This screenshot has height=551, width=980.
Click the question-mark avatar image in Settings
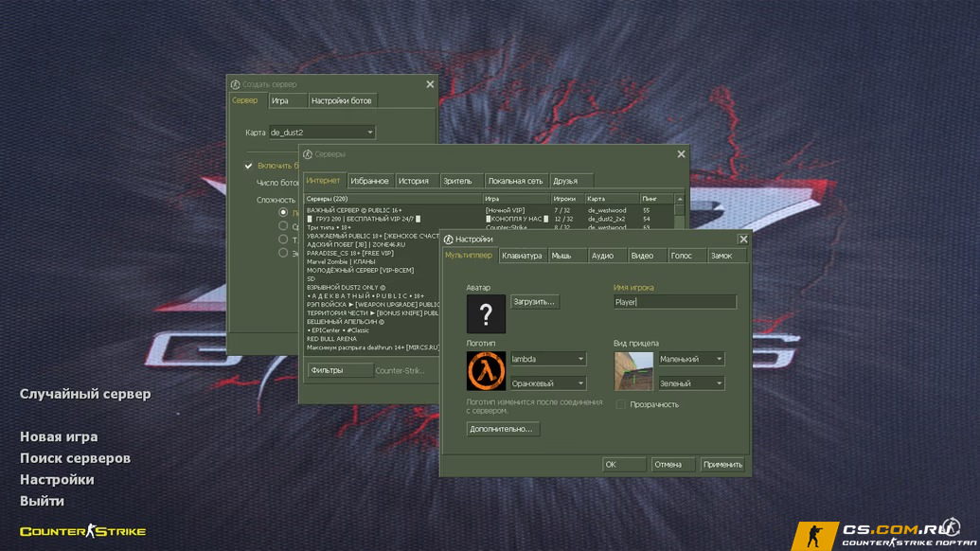486,314
